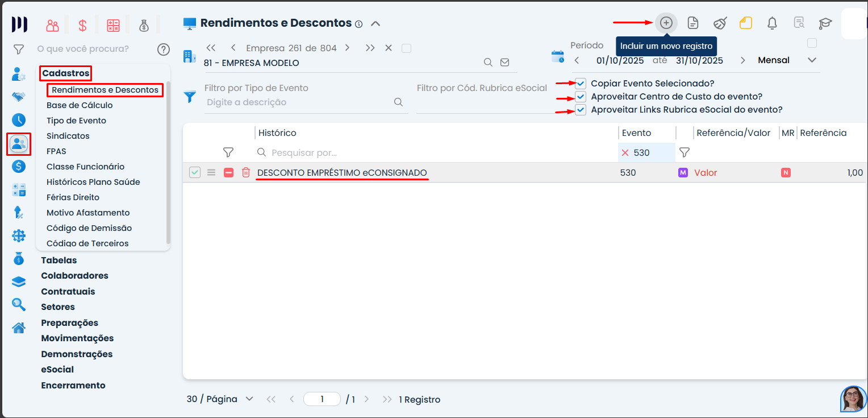The width and height of the screenshot is (868, 418).
Task: Click the Pesquisar por Histórico search field
Action: point(435,153)
